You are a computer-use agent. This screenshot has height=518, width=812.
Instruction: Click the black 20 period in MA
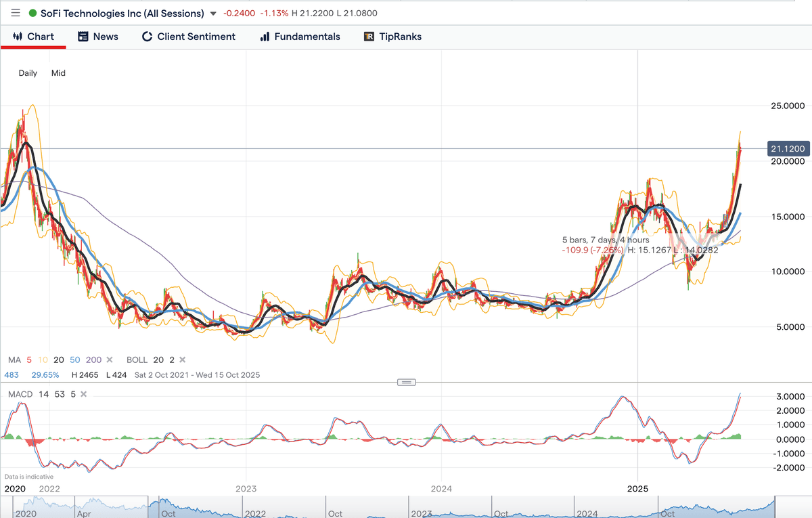click(x=59, y=360)
